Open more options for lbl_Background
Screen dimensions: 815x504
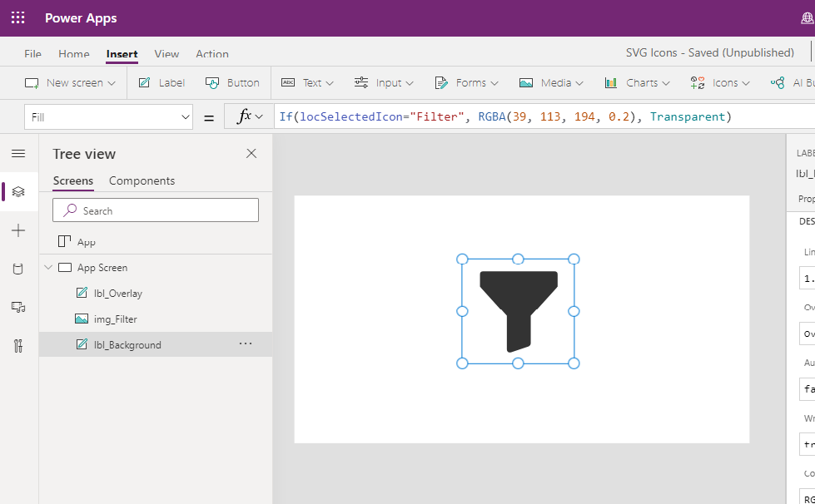click(246, 343)
